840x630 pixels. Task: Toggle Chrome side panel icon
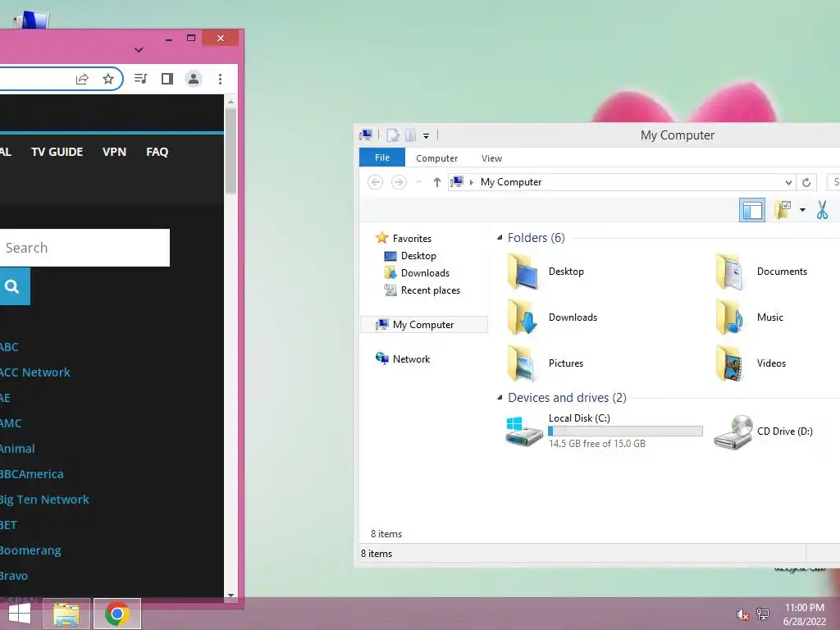[167, 79]
